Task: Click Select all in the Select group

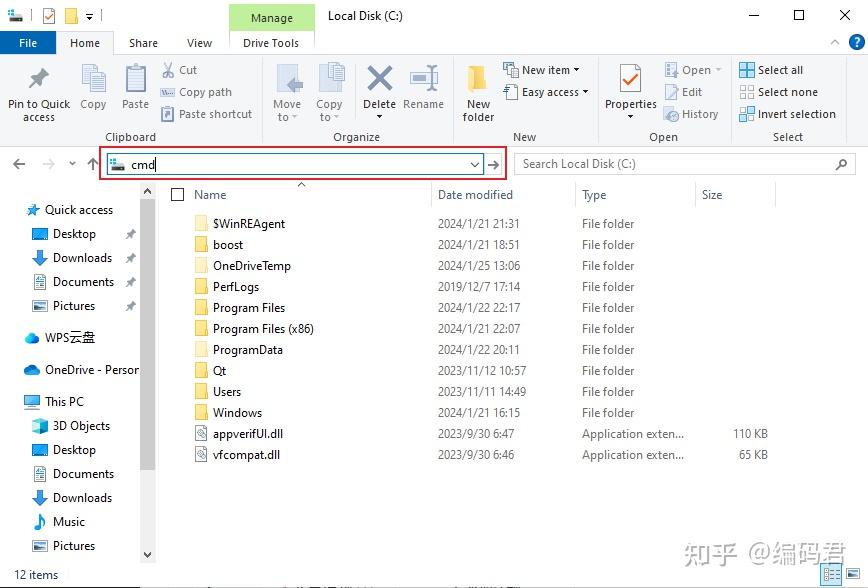Action: point(771,69)
